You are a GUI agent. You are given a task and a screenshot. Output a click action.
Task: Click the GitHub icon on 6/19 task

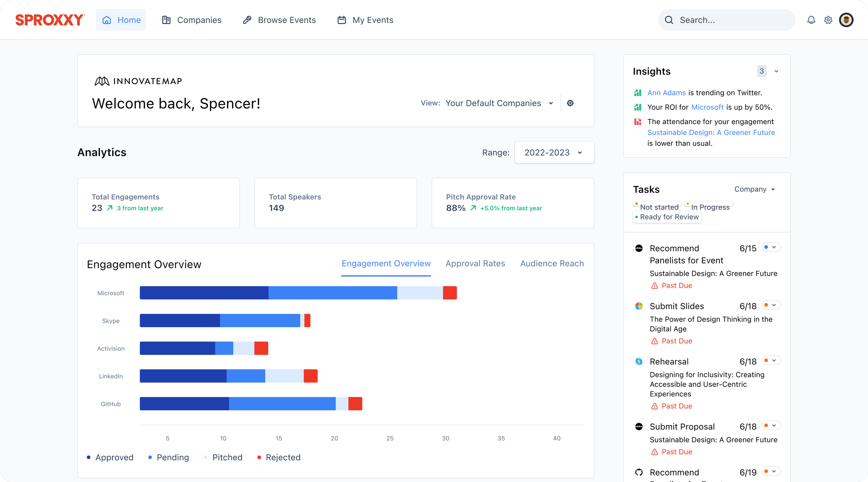click(x=639, y=472)
